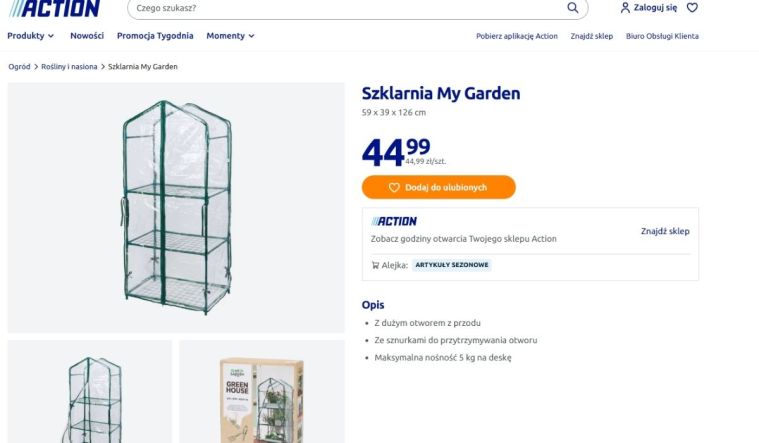Image resolution: width=759 pixels, height=443 pixels.
Task: Click the heart icon on orange button
Action: 394,187
